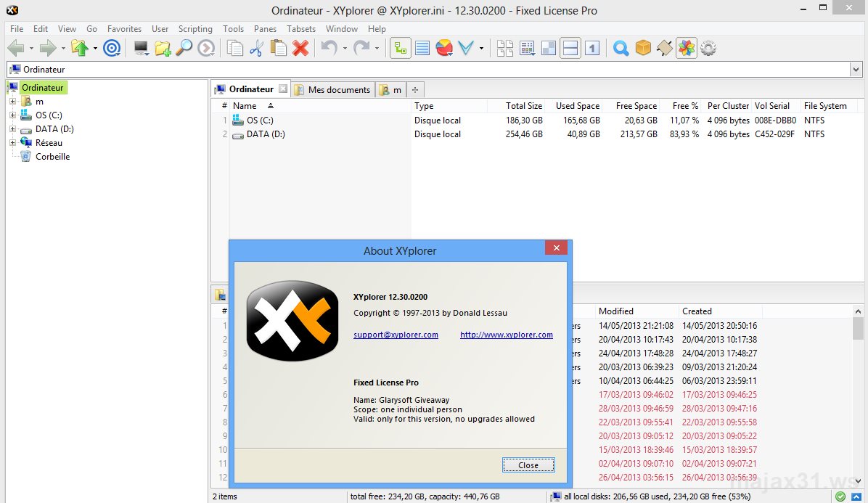This screenshot has height=503, width=868.
Task: Open the Forward history dropdown arrow
Action: pyautogui.click(x=63, y=49)
